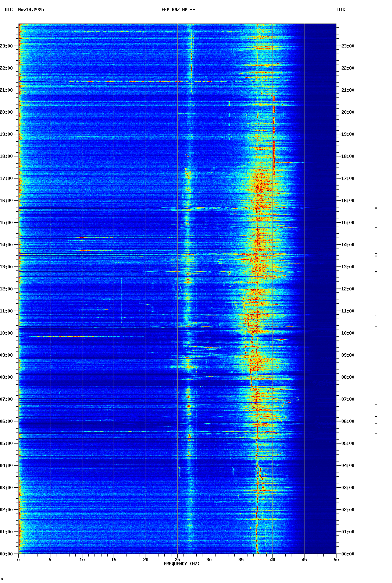The width and height of the screenshot is (392, 583).
Task: Select the 25 Hz frequency tick label
Action: [177, 560]
